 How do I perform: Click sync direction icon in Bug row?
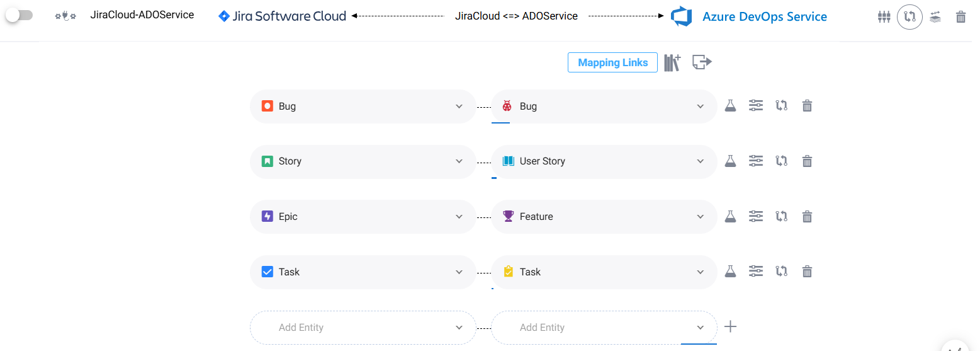coord(782,106)
